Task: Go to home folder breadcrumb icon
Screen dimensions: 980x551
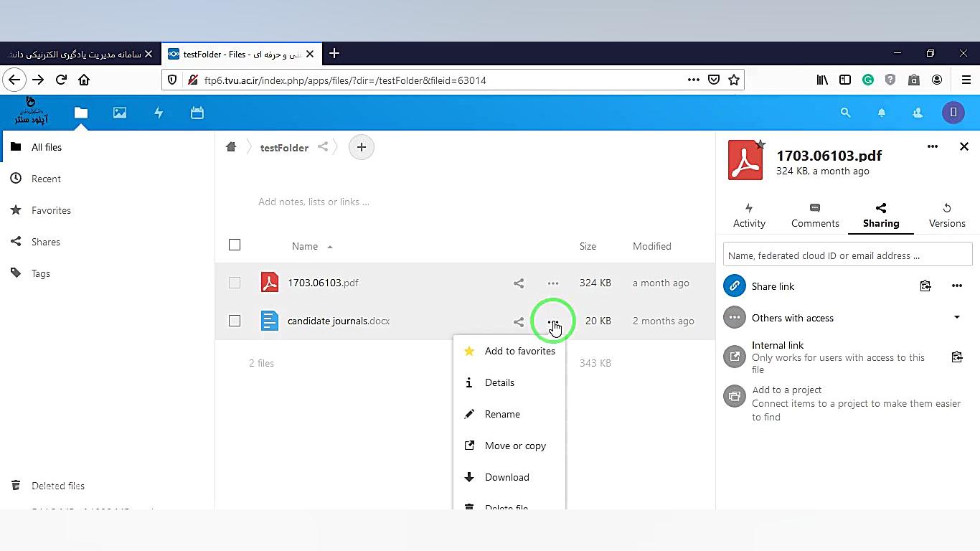Action: coord(231,147)
